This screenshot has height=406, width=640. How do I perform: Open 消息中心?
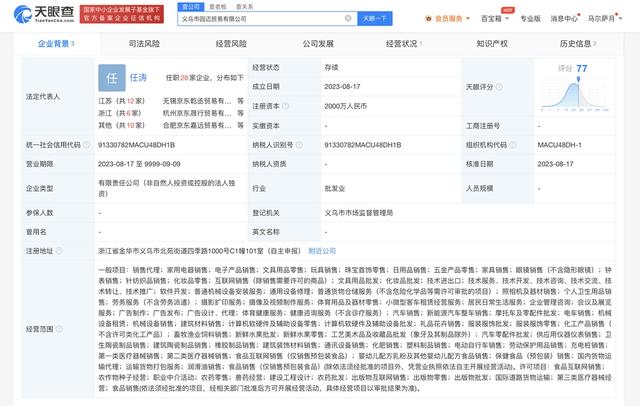point(564,18)
